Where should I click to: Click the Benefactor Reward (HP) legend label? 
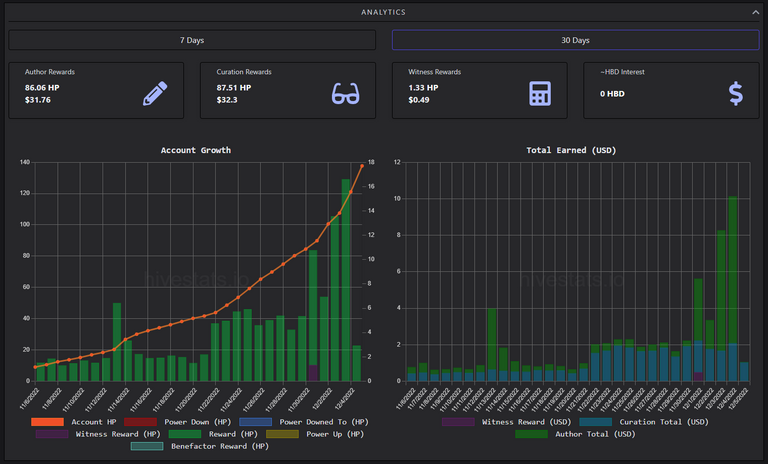pos(219,446)
